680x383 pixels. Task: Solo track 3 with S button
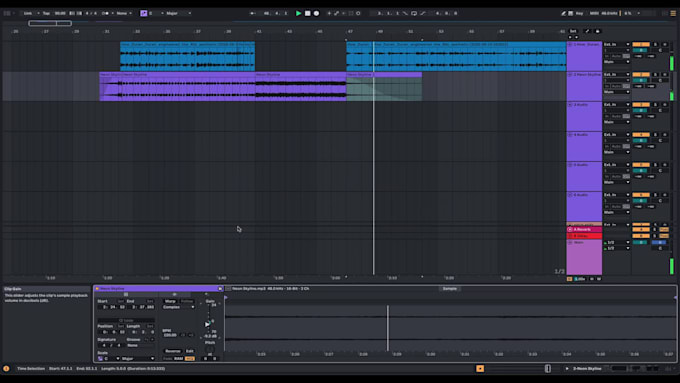(655, 105)
